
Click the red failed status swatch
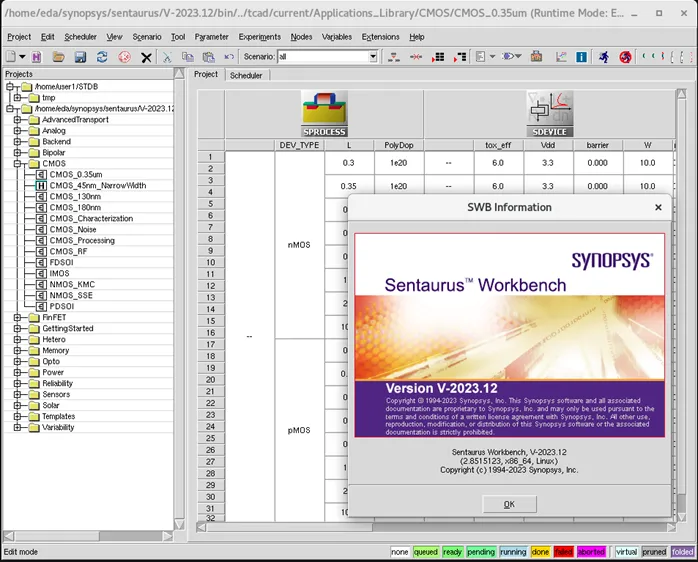563,552
